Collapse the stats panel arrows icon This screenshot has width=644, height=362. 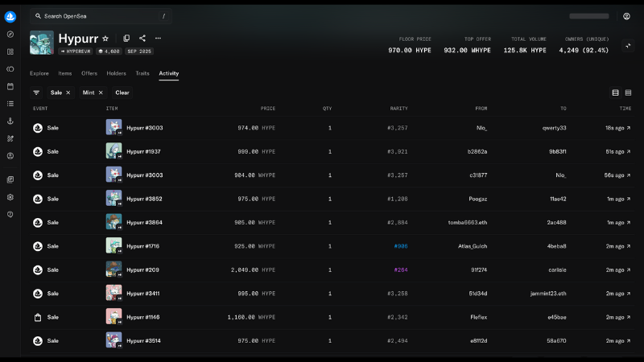tap(628, 46)
